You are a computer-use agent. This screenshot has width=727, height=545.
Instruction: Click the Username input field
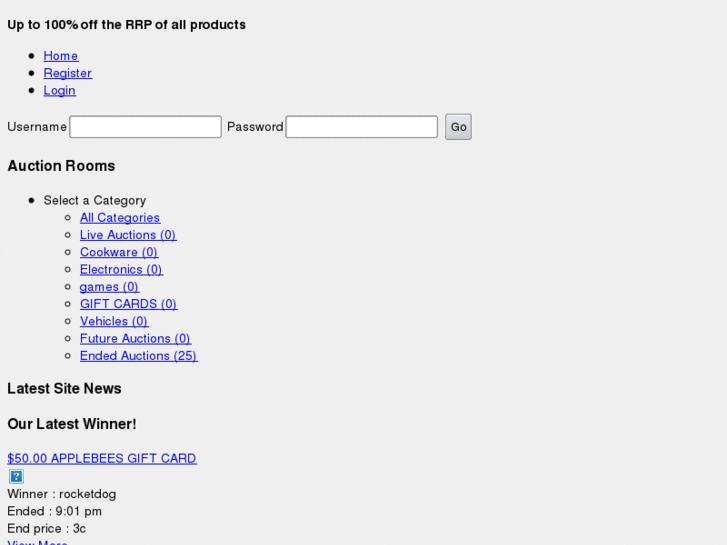pyautogui.click(x=145, y=127)
